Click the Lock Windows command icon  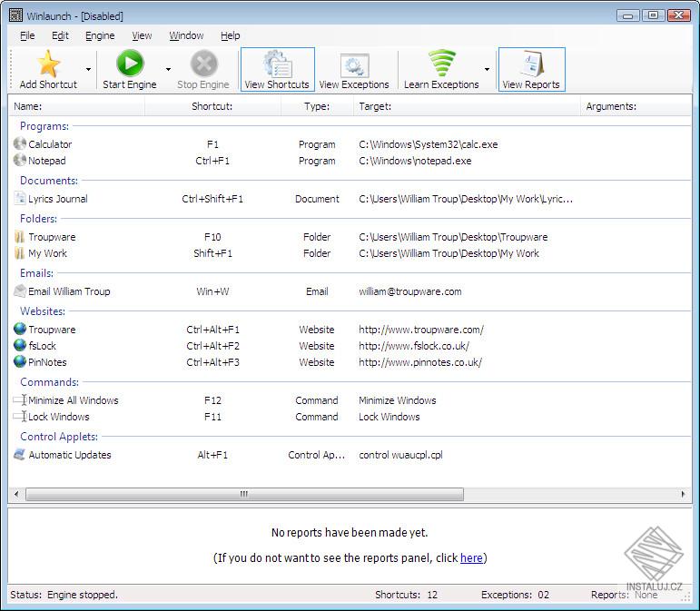tap(21, 417)
